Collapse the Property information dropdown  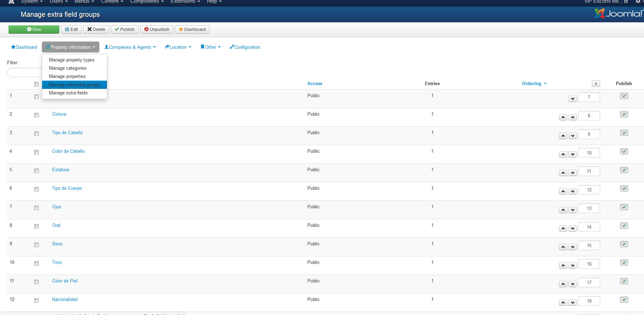pyautogui.click(x=71, y=47)
